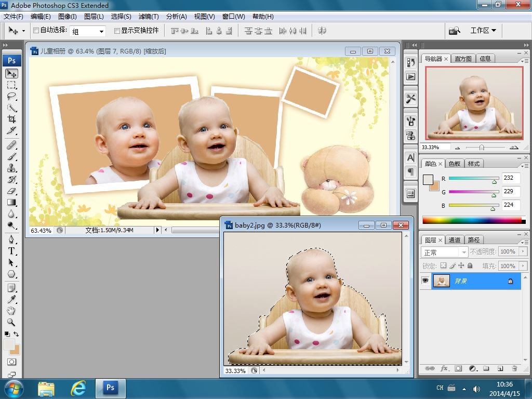532x399 pixels.
Task: Click the delete layer trash icon
Action: click(x=514, y=368)
